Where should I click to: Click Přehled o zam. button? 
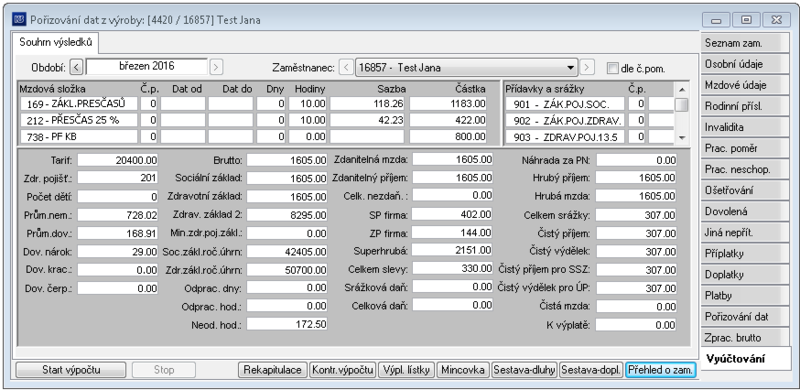click(660, 370)
